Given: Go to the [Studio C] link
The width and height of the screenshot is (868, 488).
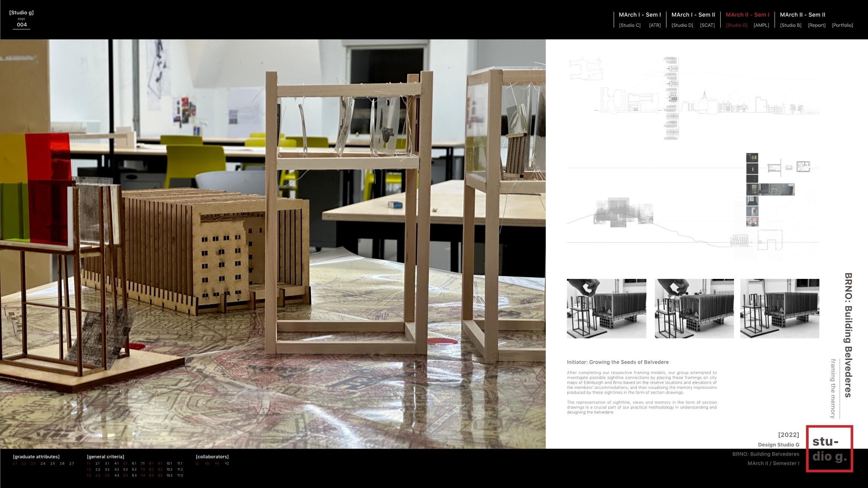Looking at the screenshot, I should tap(630, 25).
